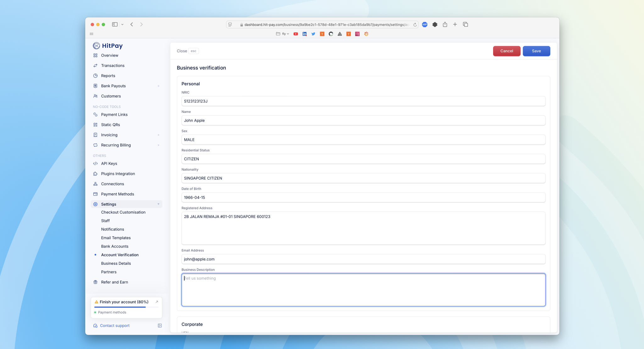Reload the current page
The height and width of the screenshot is (349, 644).
click(415, 25)
